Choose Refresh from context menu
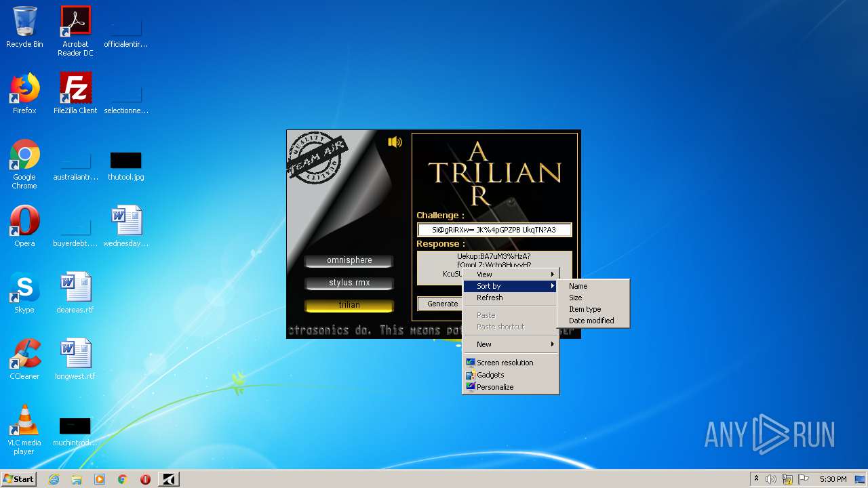Image resolution: width=868 pixels, height=488 pixels. click(x=511, y=298)
